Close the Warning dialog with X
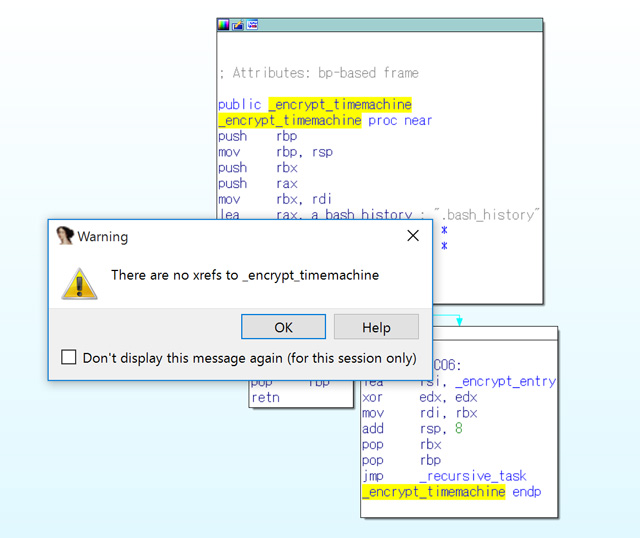The width and height of the screenshot is (640, 538). (412, 237)
